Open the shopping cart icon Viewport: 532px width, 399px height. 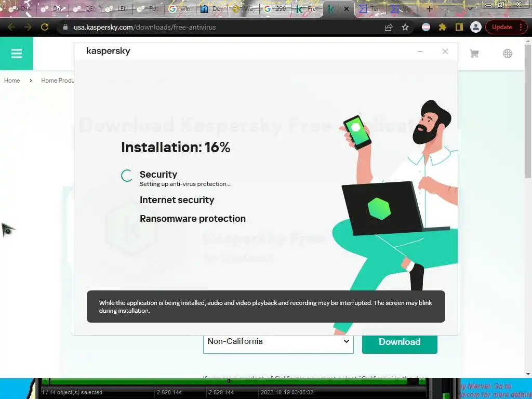(x=474, y=54)
